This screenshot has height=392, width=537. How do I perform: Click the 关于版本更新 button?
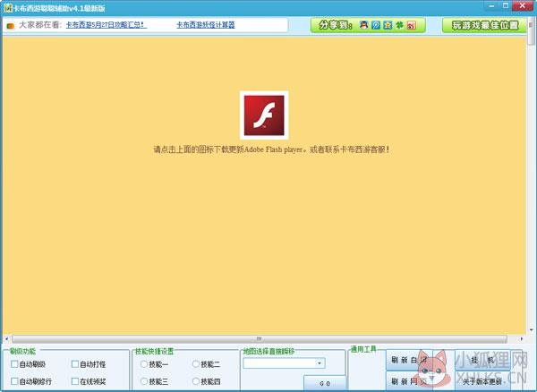point(482,381)
